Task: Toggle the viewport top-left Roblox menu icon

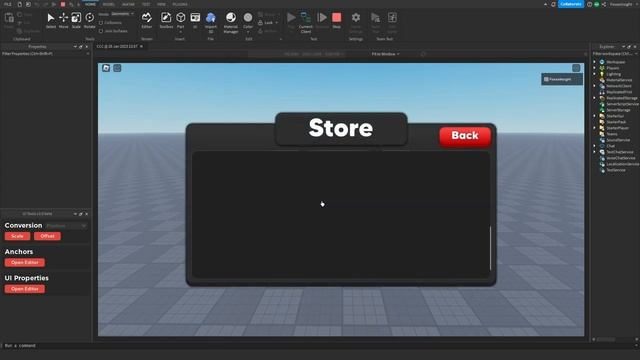Action: (x=106, y=68)
